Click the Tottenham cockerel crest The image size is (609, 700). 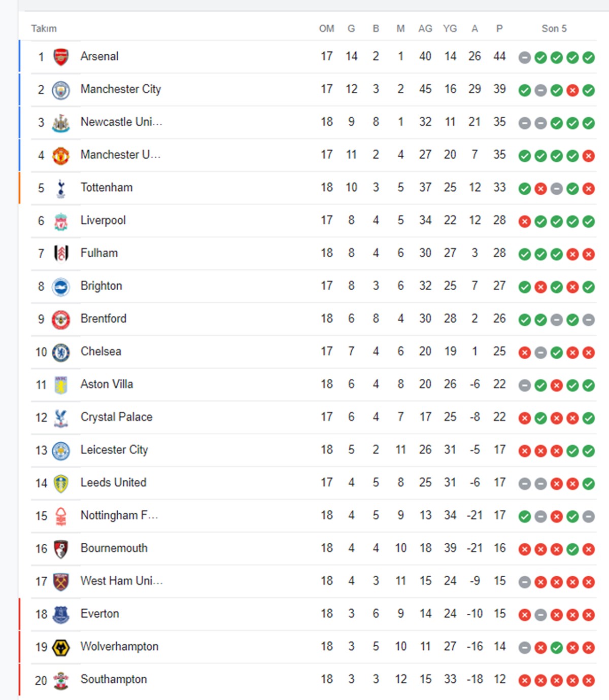coord(61,188)
